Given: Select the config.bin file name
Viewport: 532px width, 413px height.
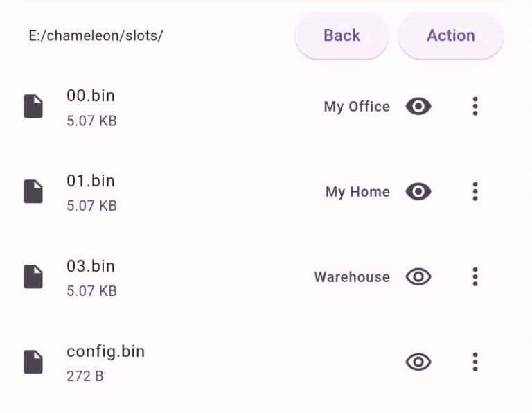Looking at the screenshot, I should pos(105,351).
